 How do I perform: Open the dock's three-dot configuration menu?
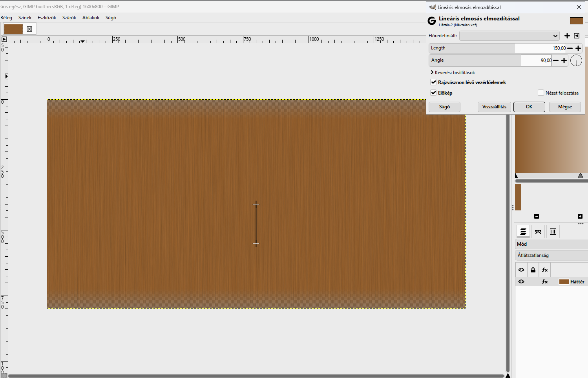[581, 224]
